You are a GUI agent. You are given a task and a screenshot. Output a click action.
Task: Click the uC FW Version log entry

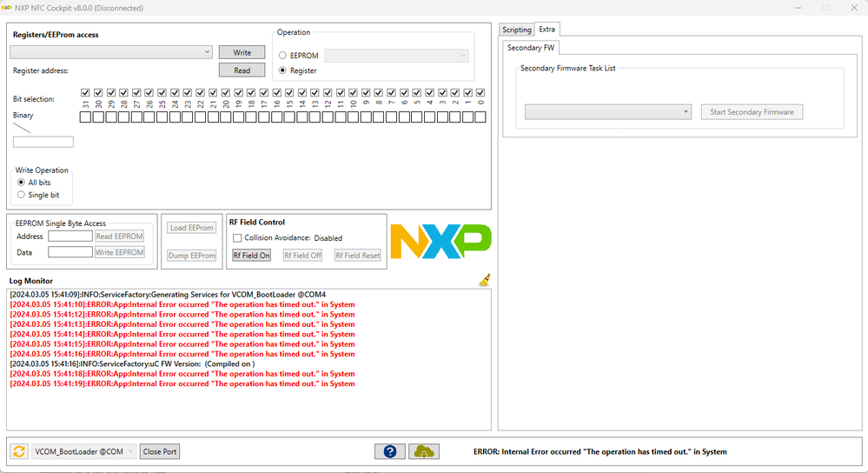click(132, 364)
